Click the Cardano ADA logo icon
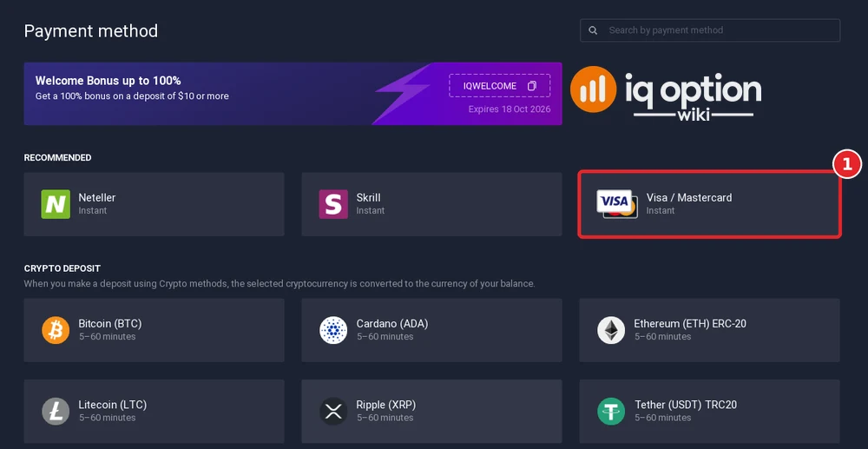 (333, 331)
